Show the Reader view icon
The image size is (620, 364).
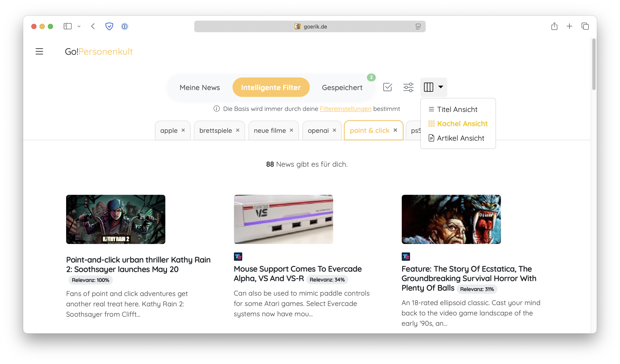tap(418, 26)
